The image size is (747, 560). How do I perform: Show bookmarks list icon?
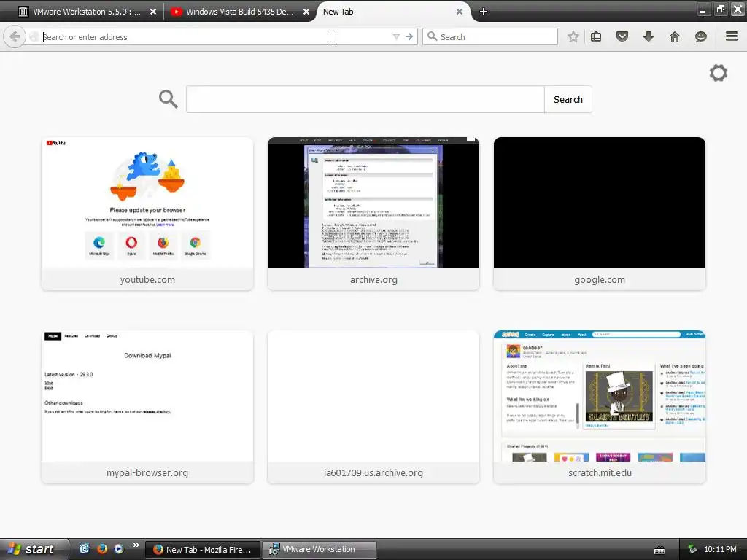pyautogui.click(x=596, y=36)
